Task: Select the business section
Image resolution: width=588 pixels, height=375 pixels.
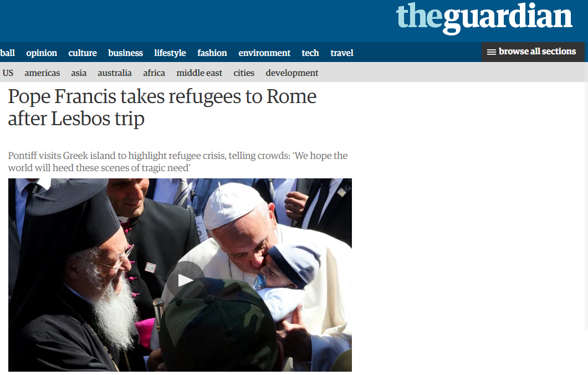Action: (x=126, y=53)
